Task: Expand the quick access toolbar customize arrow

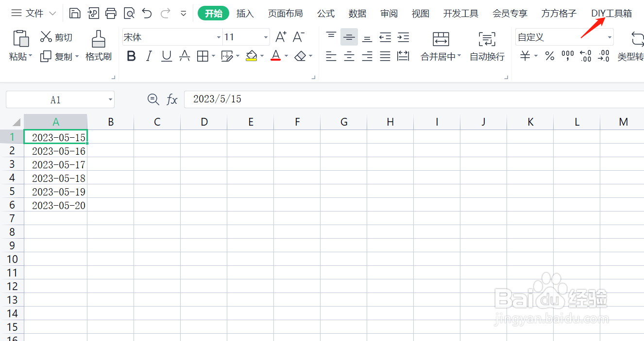Action: [184, 14]
